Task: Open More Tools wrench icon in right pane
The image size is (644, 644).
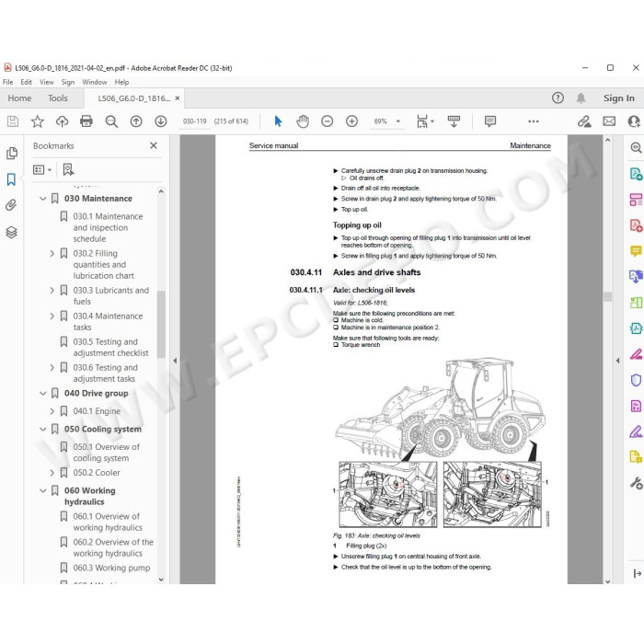Action: point(636,483)
